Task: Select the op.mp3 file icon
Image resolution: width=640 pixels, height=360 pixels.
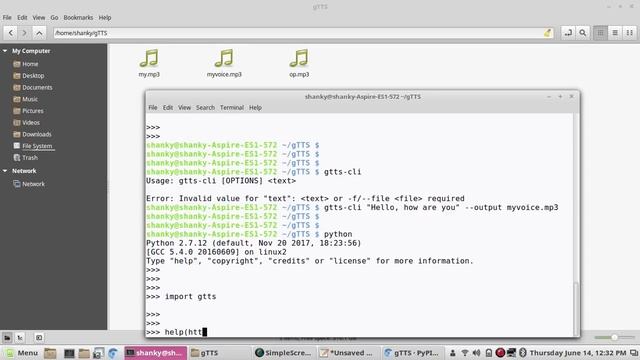Action: [x=299, y=59]
